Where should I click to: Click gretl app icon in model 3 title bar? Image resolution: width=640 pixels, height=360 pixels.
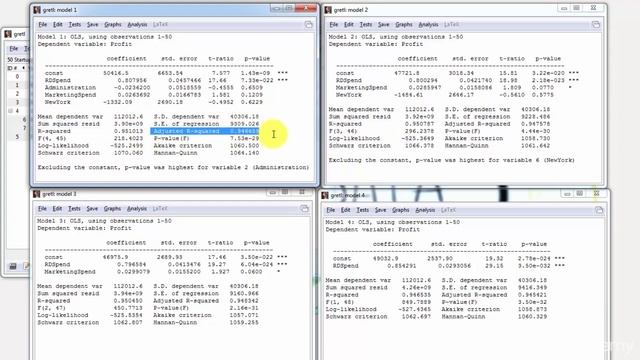click(x=37, y=194)
